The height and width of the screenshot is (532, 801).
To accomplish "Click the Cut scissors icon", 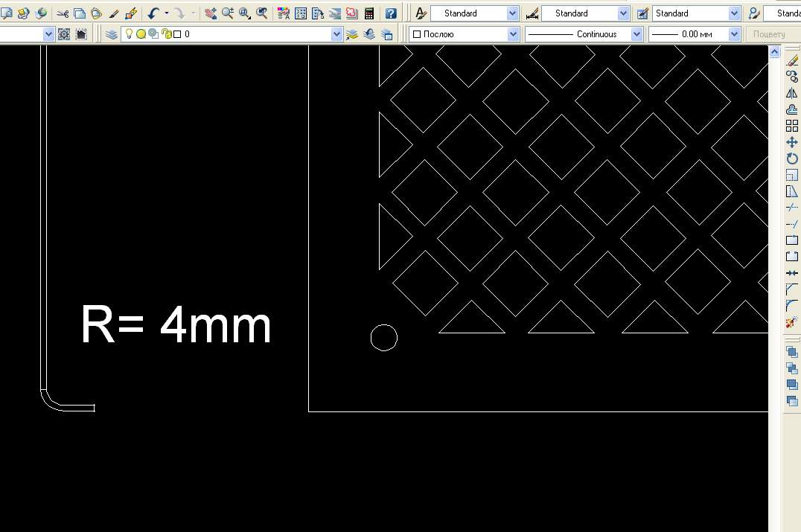I will pyautogui.click(x=63, y=13).
